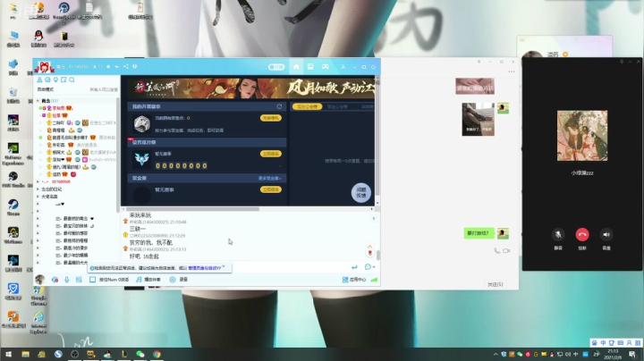Click the recording icon in YY bottom bar
The image size is (644, 361).
(173, 280)
